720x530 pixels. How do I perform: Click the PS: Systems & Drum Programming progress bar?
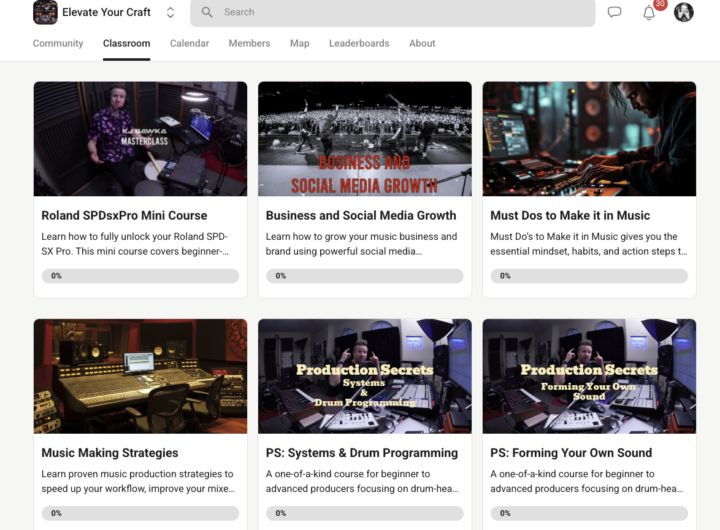(x=365, y=513)
